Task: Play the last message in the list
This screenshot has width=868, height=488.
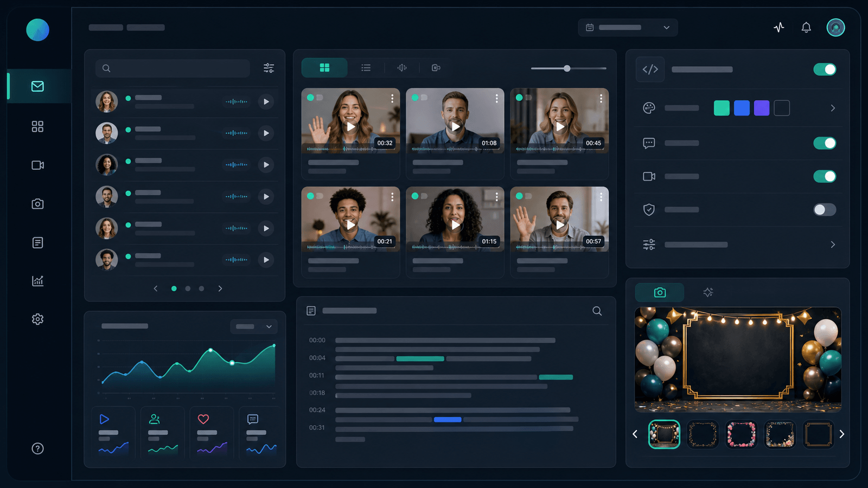Action: point(266,260)
